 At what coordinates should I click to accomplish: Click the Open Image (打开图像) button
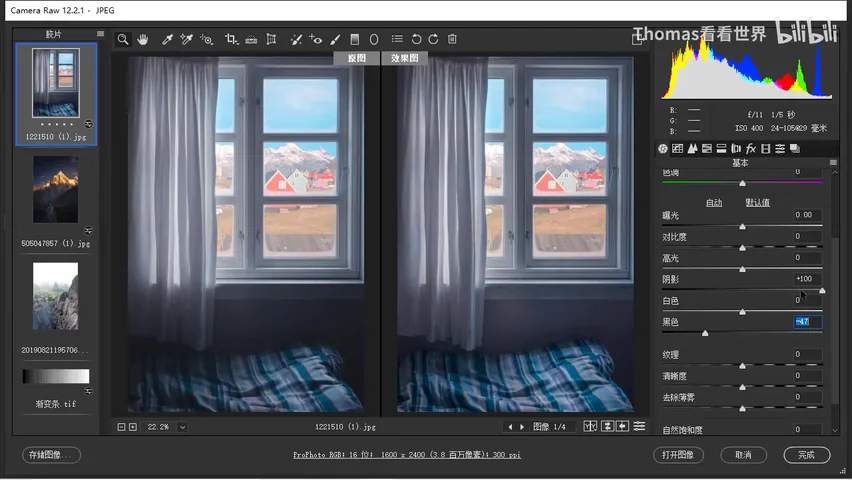(x=678, y=455)
